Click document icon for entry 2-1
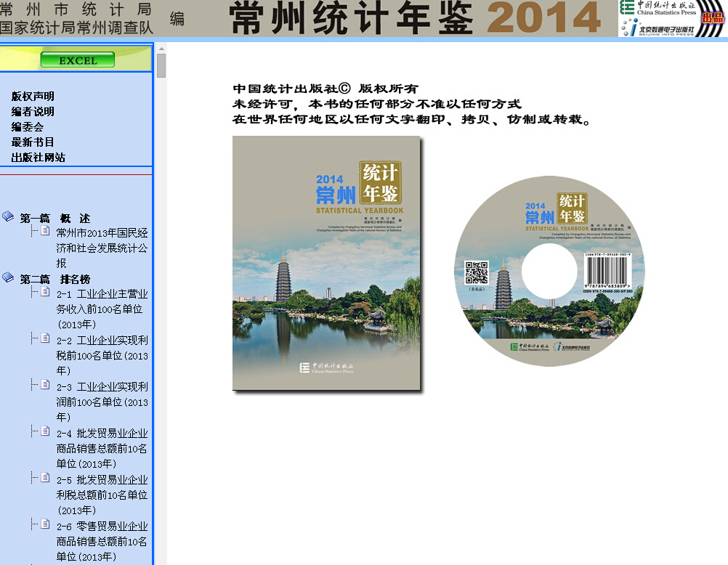 [x=45, y=291]
